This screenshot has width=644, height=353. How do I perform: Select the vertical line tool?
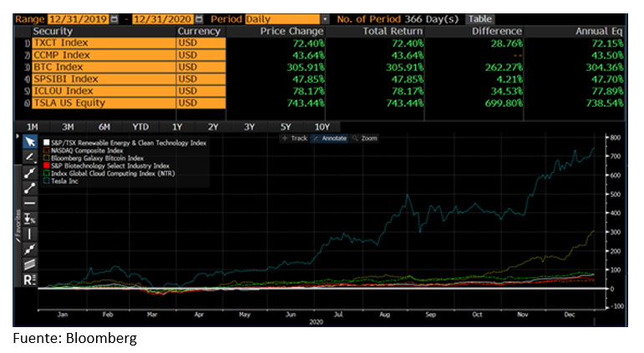tap(30, 233)
